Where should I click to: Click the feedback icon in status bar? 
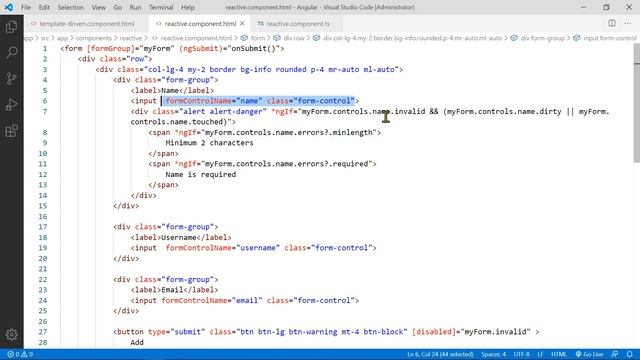coord(615,354)
